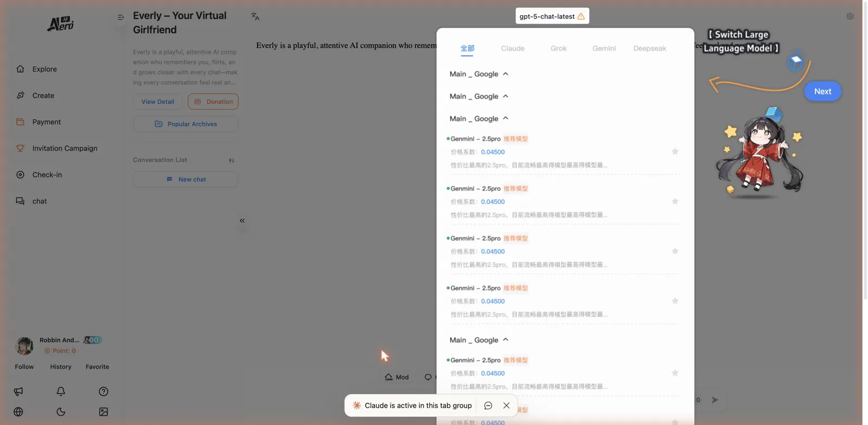Image resolution: width=868 pixels, height=425 pixels.
Task: Open notifications bell icon
Action: tap(61, 391)
